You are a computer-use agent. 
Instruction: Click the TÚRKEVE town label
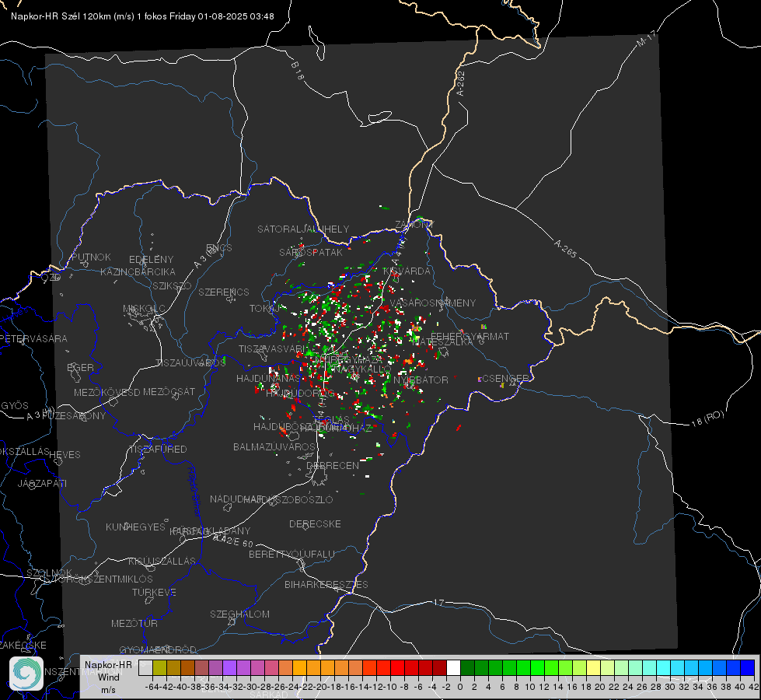pyautogui.click(x=155, y=592)
